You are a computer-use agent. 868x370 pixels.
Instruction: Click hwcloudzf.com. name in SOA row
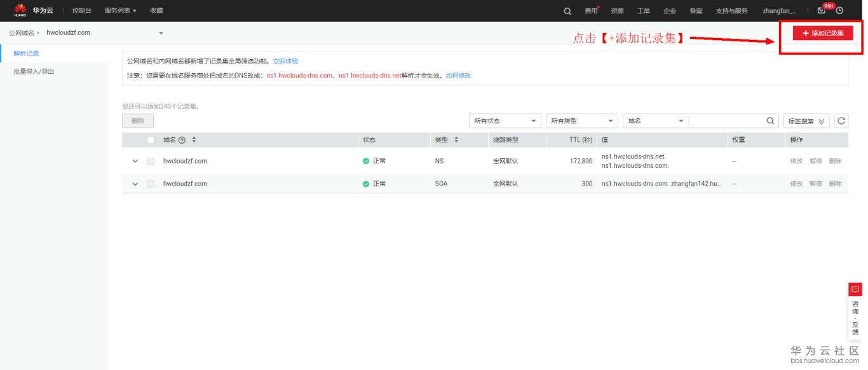[186, 184]
